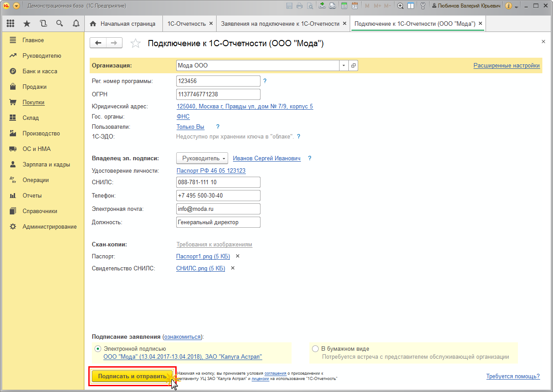553x392 pixels.
Task: Open the Расширенные настройки link
Action: click(x=506, y=66)
